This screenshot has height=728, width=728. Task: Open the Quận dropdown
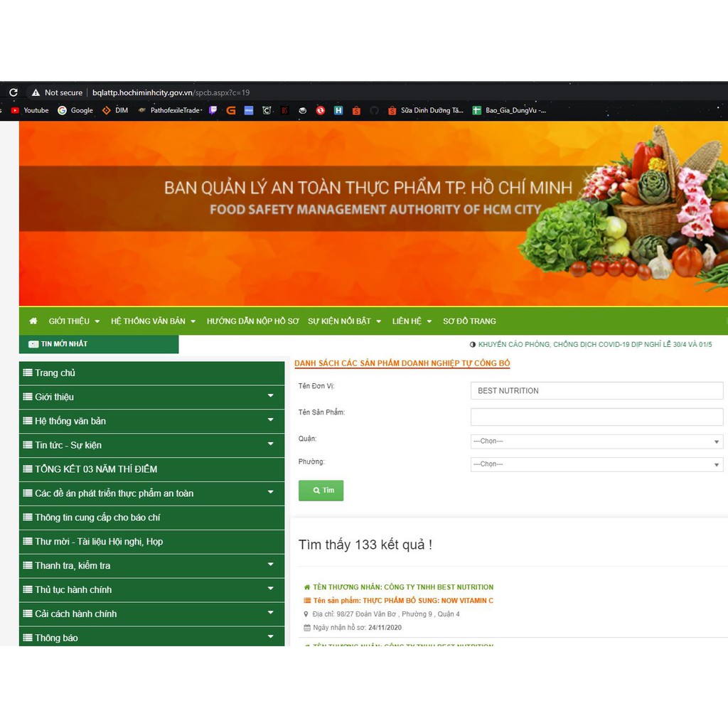(x=596, y=441)
